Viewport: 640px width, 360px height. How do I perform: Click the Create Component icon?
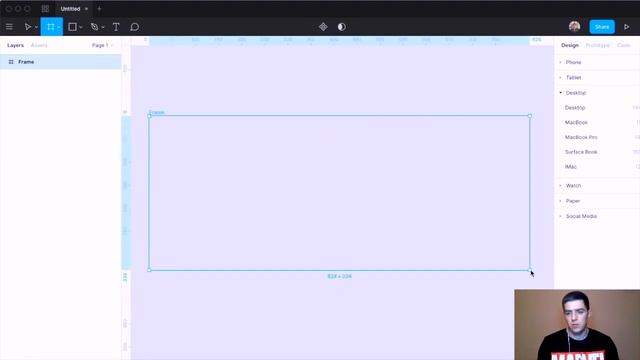(x=323, y=27)
